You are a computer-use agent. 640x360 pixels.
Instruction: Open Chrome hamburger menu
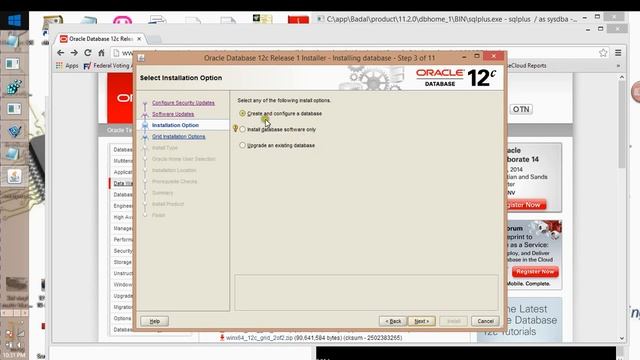tap(618, 53)
